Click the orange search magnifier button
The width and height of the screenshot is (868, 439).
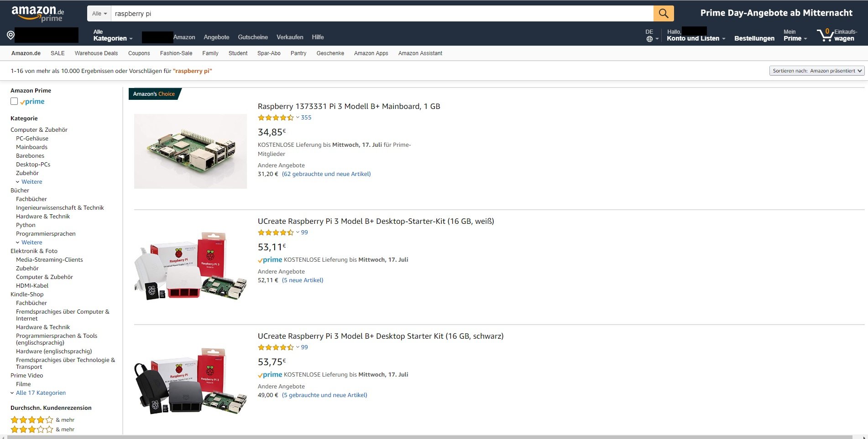point(663,14)
